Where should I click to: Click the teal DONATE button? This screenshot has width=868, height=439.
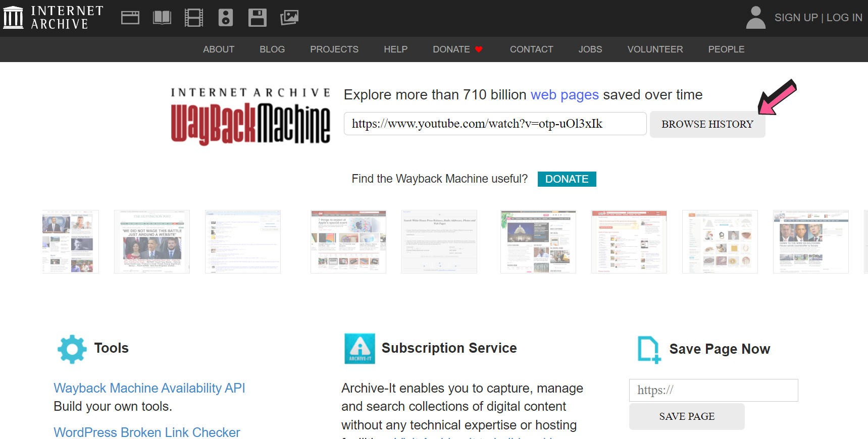[x=567, y=179]
